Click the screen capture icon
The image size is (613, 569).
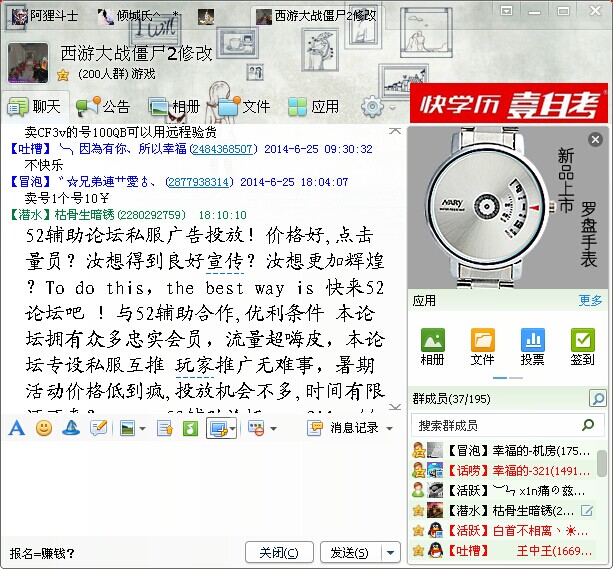tap(218, 428)
